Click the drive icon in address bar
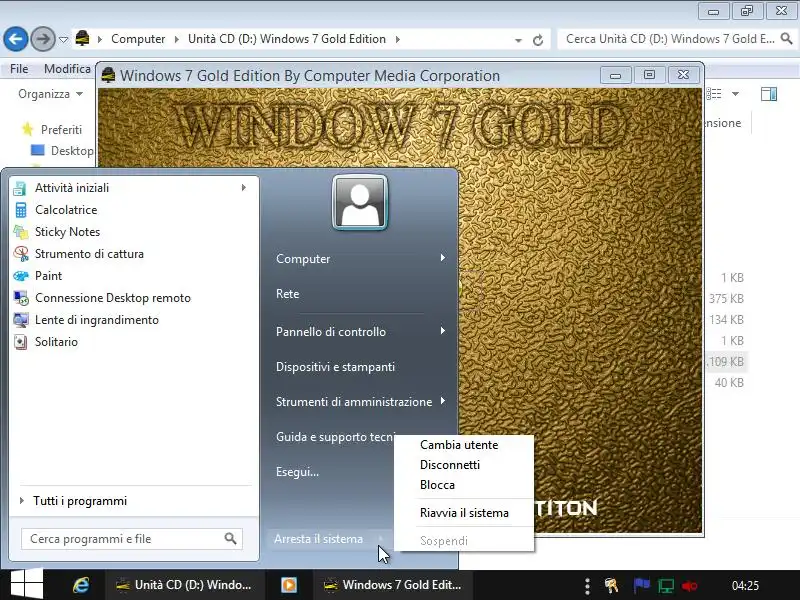This screenshot has width=800, height=600. point(82,38)
